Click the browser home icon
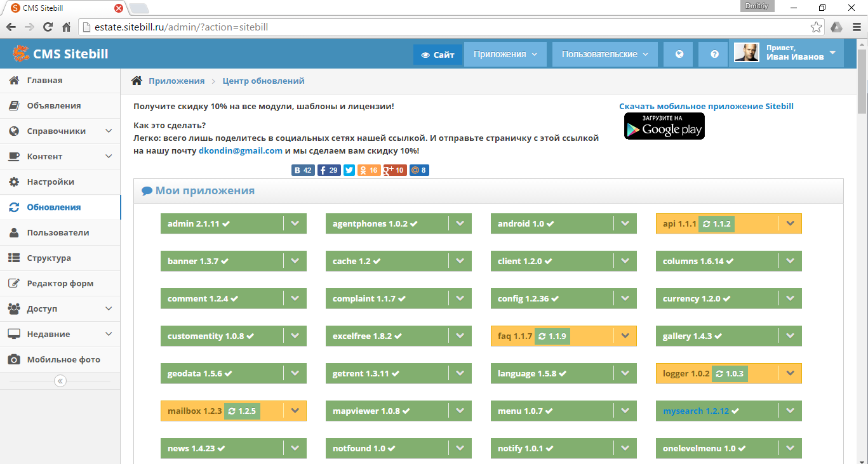The image size is (868, 464). pyautogui.click(x=66, y=27)
